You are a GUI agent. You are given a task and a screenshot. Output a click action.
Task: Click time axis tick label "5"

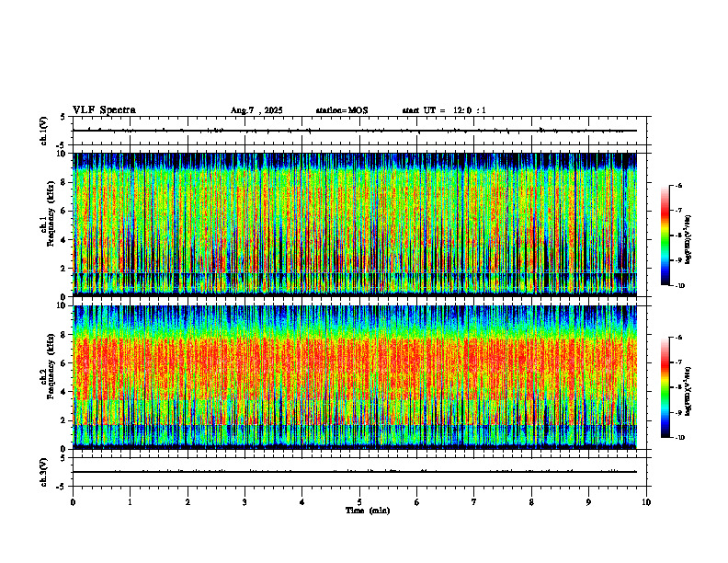pyautogui.click(x=359, y=502)
